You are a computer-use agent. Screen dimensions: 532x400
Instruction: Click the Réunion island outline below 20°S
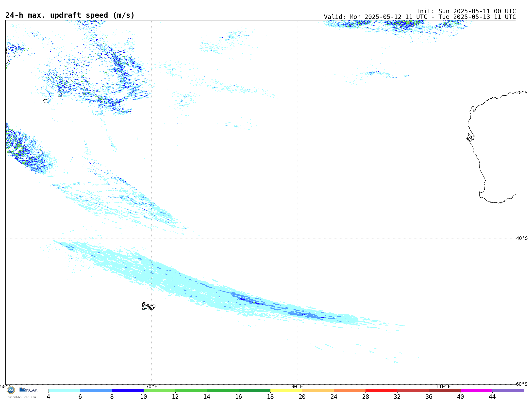[46, 101]
